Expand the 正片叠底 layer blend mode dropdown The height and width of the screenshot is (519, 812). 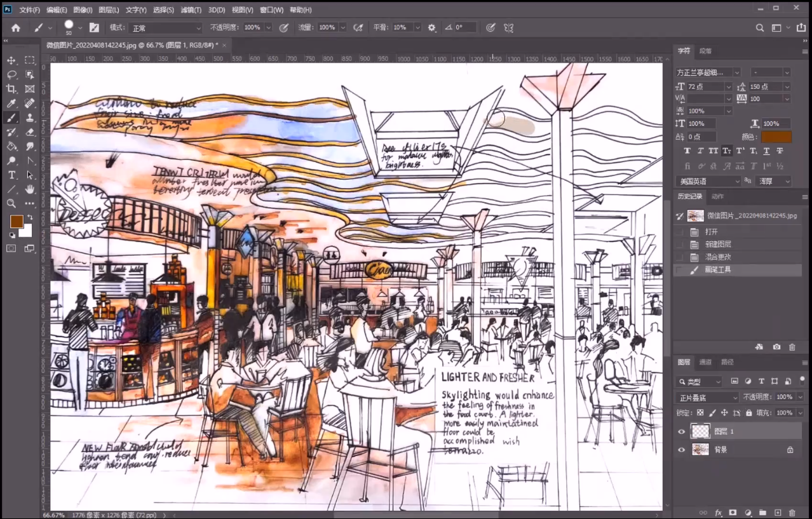(x=708, y=398)
